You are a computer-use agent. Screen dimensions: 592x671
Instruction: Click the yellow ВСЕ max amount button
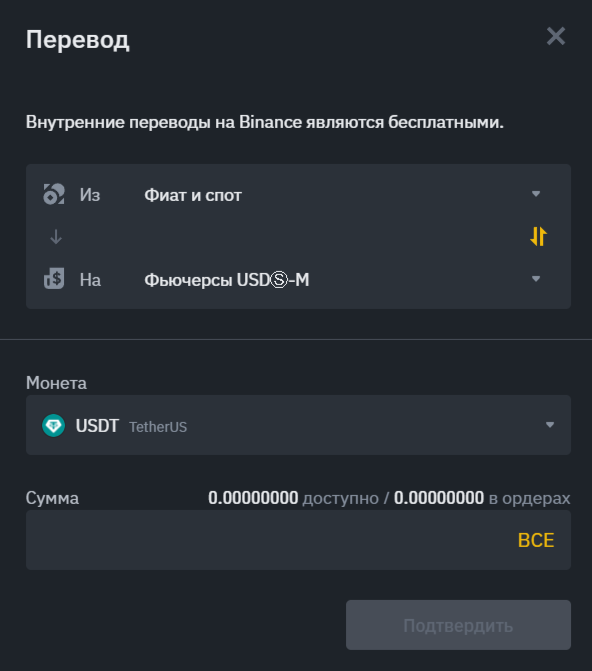coord(536,540)
